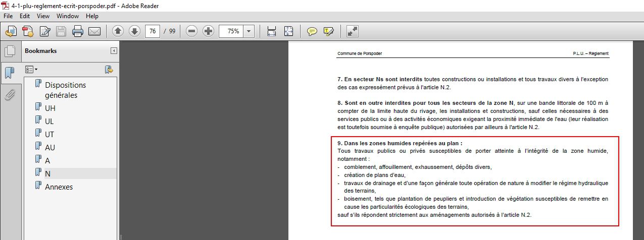
Task: Open the File menu
Action: pyautogui.click(x=8, y=16)
